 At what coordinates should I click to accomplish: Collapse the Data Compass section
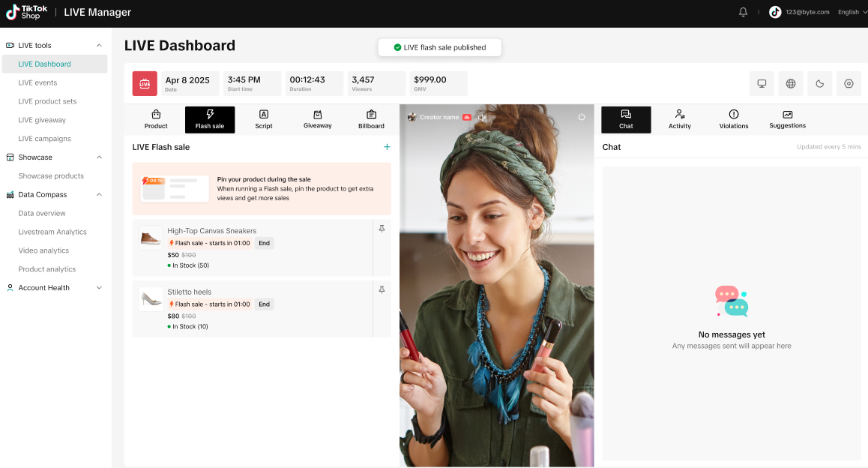click(x=99, y=195)
